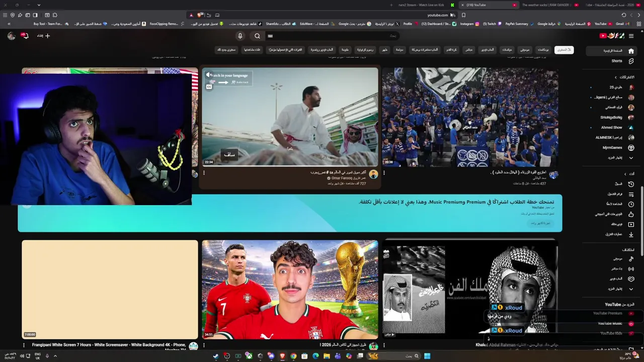Start voice search with microphone icon
The height and width of the screenshot is (362, 644).
pyautogui.click(x=240, y=36)
